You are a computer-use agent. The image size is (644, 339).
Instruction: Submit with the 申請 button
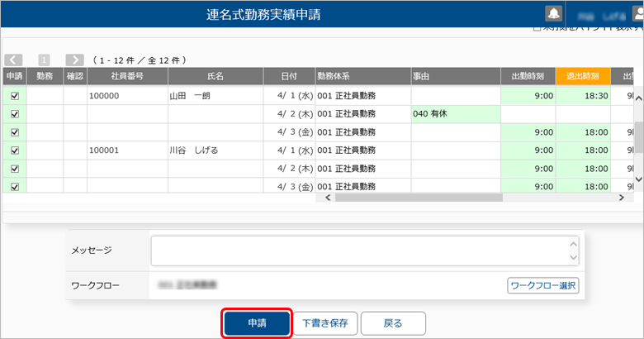click(257, 323)
